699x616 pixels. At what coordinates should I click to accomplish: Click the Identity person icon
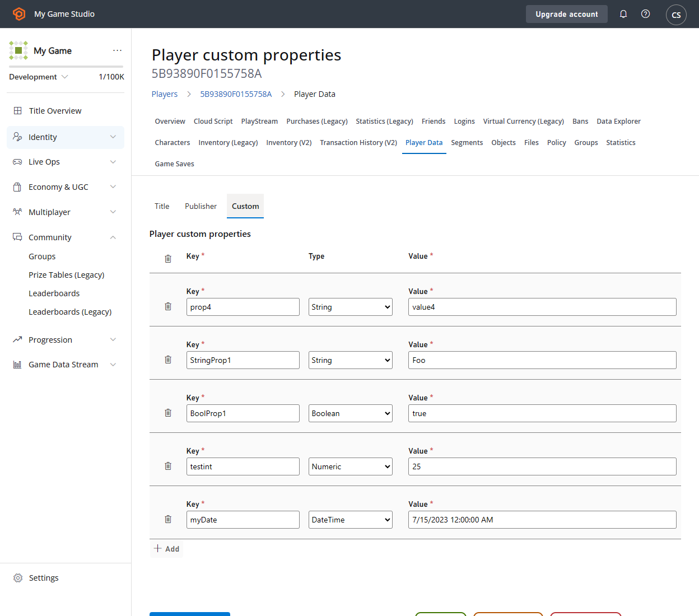(x=17, y=137)
